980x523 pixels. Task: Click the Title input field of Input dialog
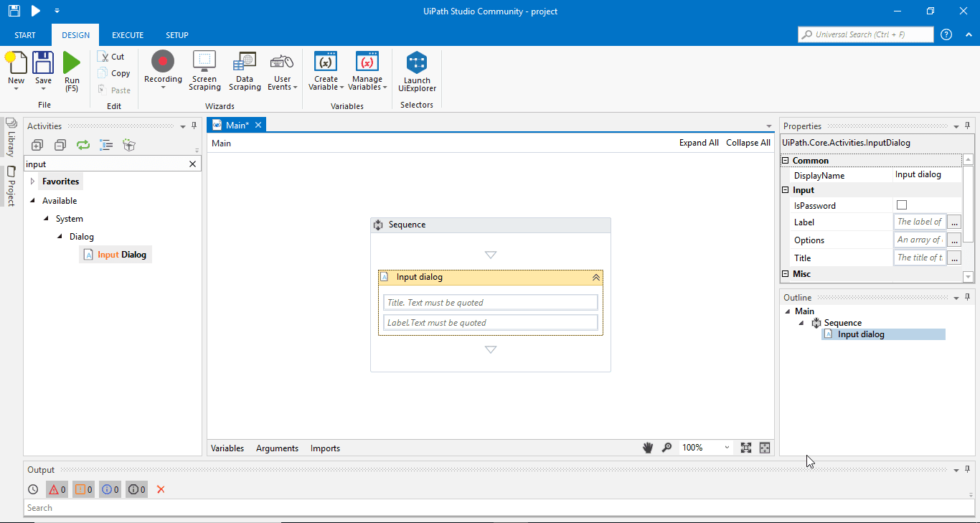(490, 302)
